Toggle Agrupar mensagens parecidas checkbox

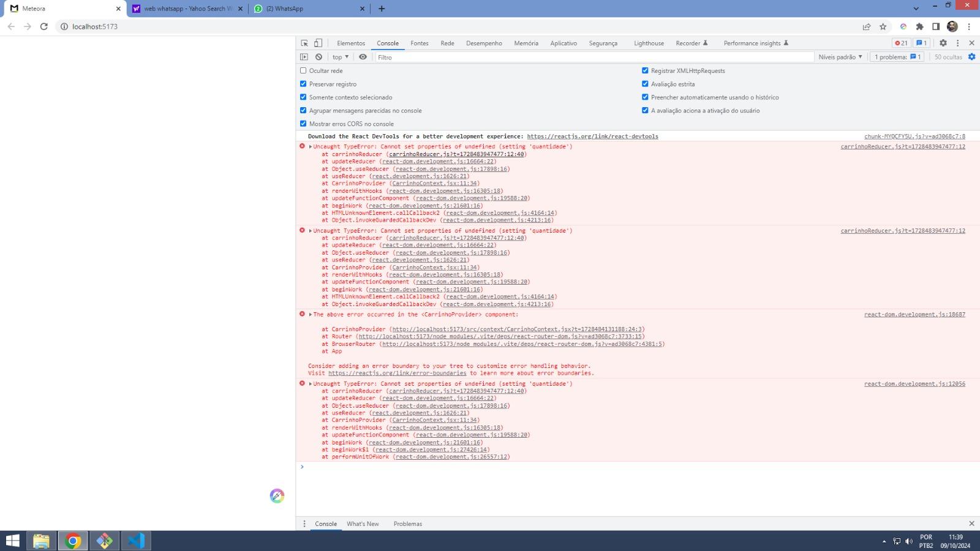pos(303,110)
